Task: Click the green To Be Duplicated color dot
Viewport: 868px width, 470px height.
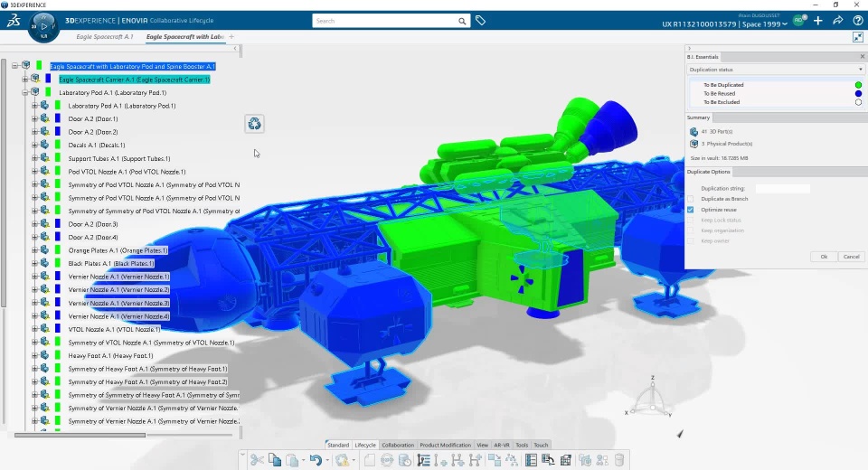Action: point(858,85)
